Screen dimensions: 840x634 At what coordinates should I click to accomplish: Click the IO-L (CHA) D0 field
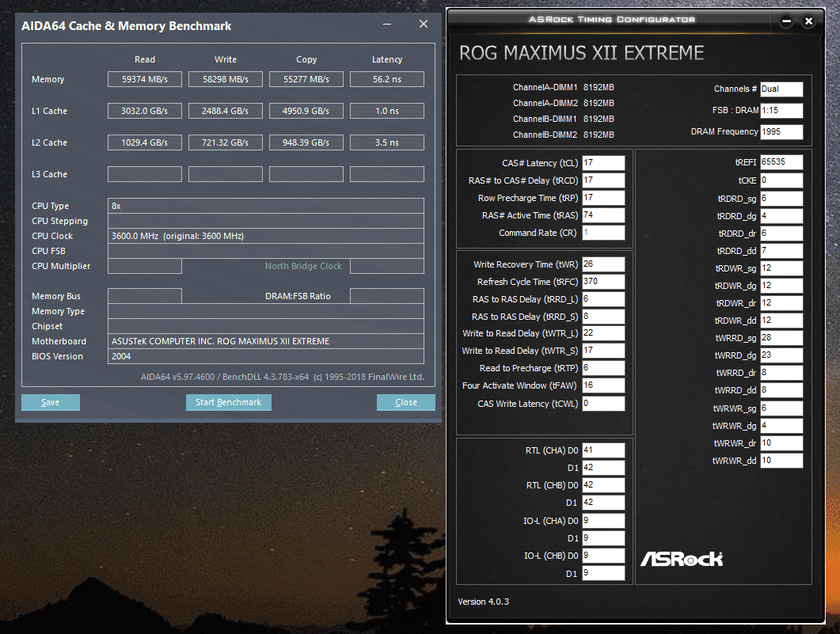coord(603,521)
